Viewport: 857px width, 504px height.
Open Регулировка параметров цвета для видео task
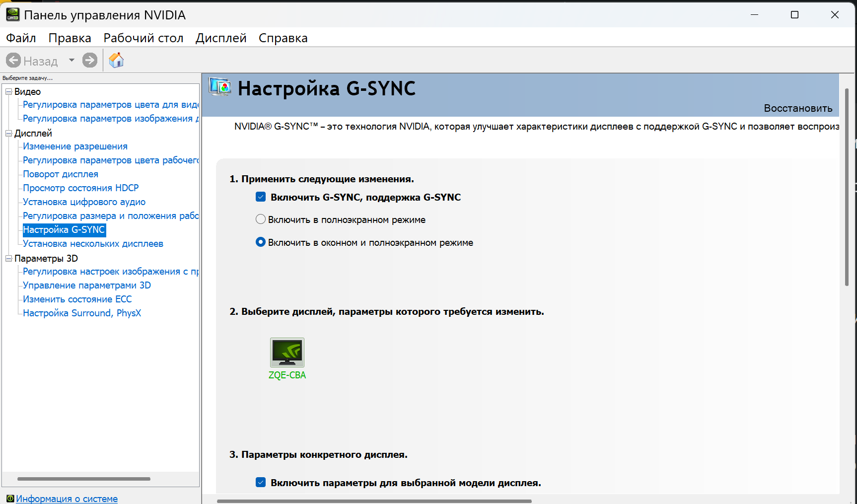coord(111,105)
